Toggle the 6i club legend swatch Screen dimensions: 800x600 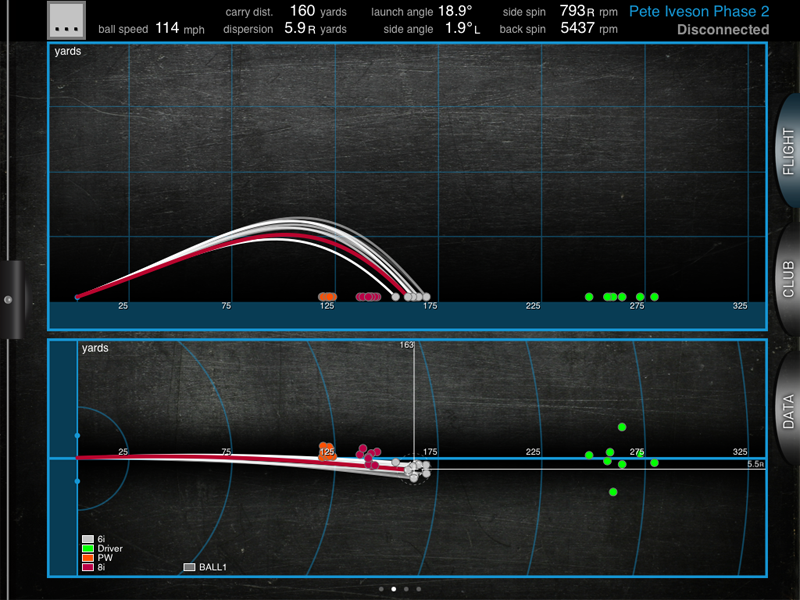tap(87, 539)
